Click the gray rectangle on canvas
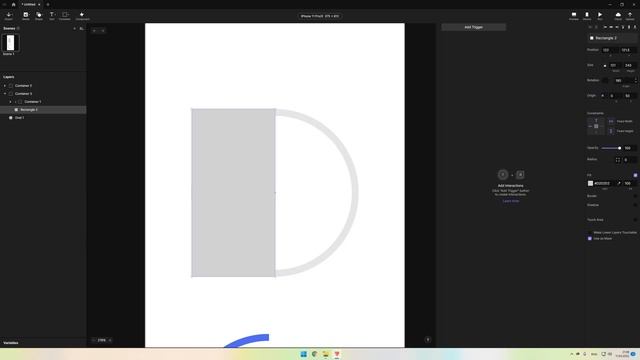Viewport: 640px width, 360px height. [233, 193]
